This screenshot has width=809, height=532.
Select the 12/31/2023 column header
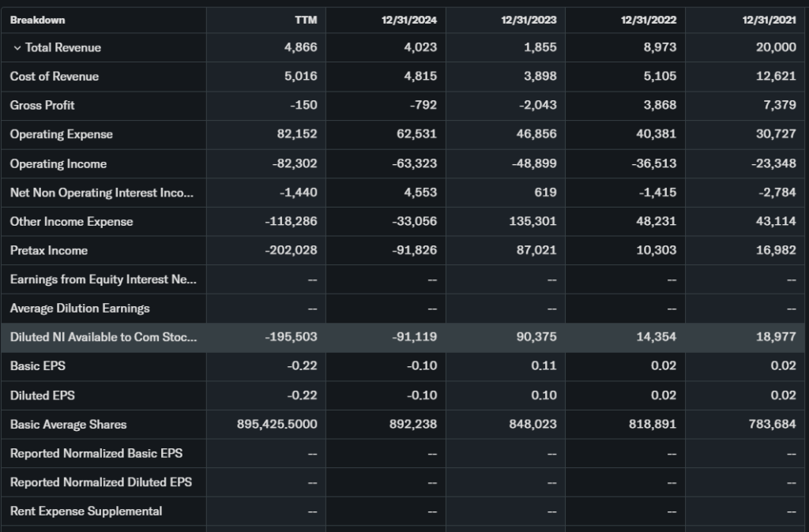click(x=529, y=20)
